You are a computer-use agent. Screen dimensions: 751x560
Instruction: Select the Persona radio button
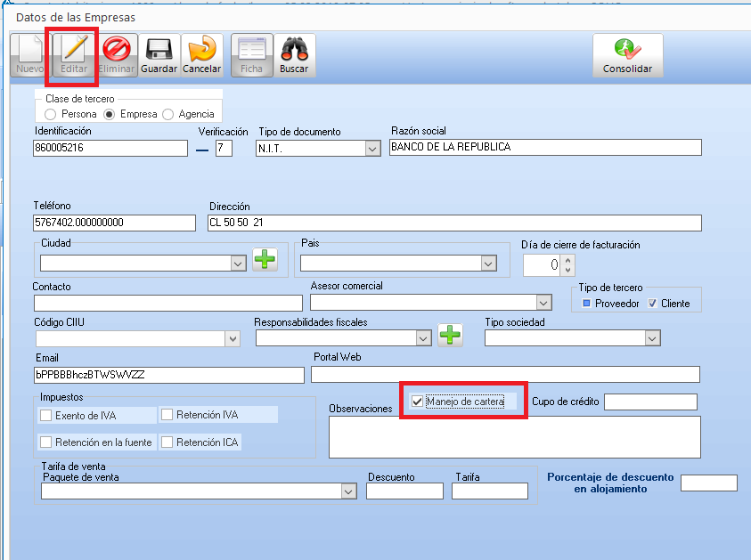51,114
